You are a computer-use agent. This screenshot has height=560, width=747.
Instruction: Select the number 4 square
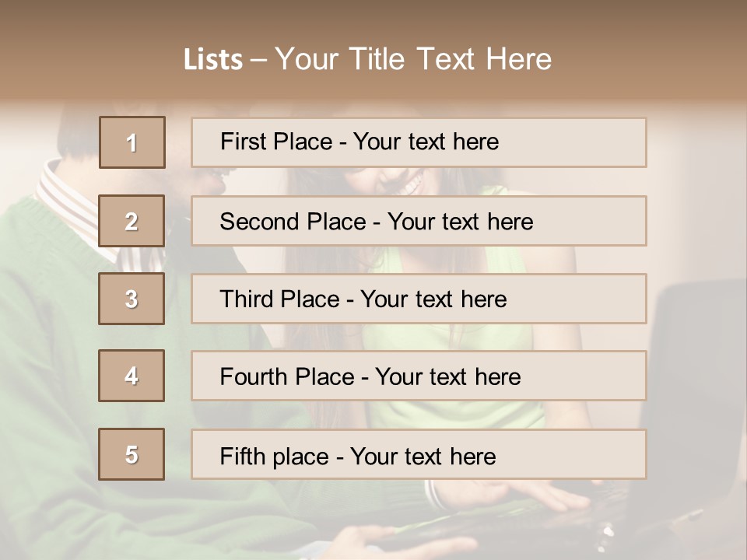[132, 376]
